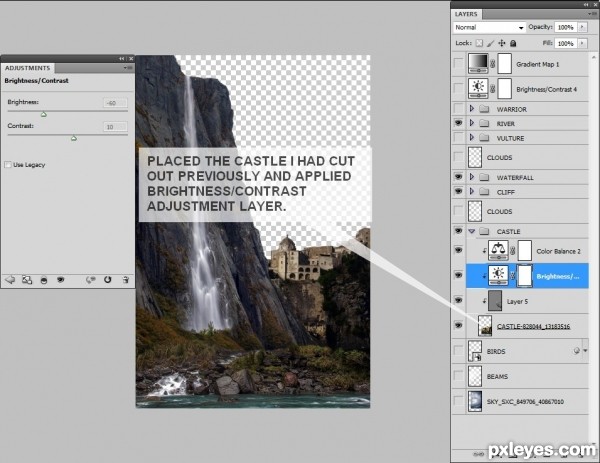Expand the WATERFALL group
The height and width of the screenshot is (463, 600).
(472, 177)
